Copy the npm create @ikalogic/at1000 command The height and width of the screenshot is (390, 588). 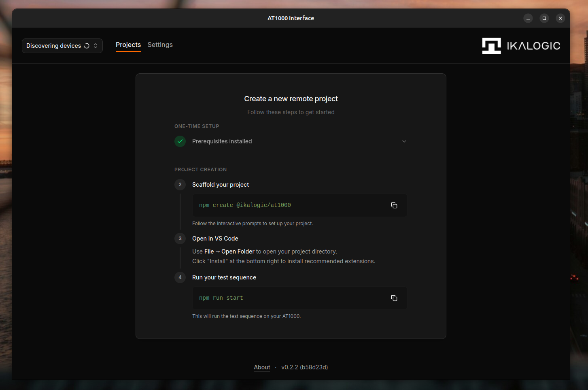pos(394,205)
